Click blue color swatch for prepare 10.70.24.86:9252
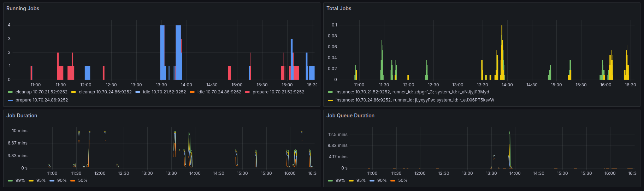The width and height of the screenshot is (644, 191). tap(10, 100)
